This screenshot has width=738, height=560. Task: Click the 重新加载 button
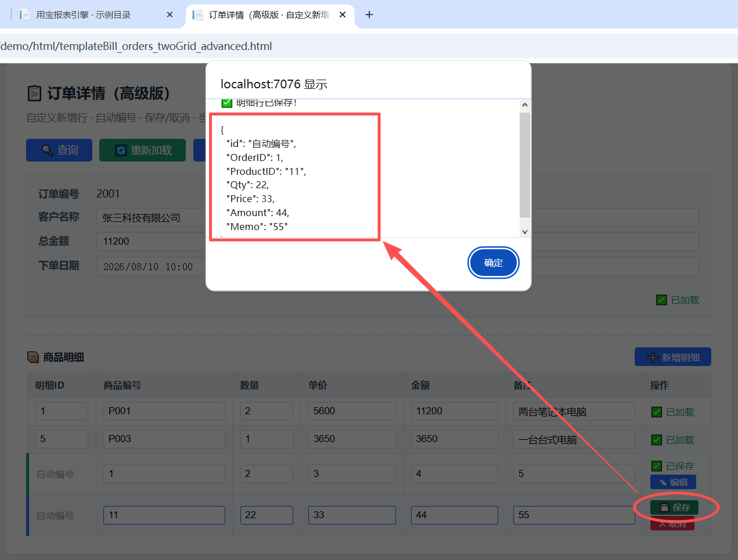click(142, 150)
